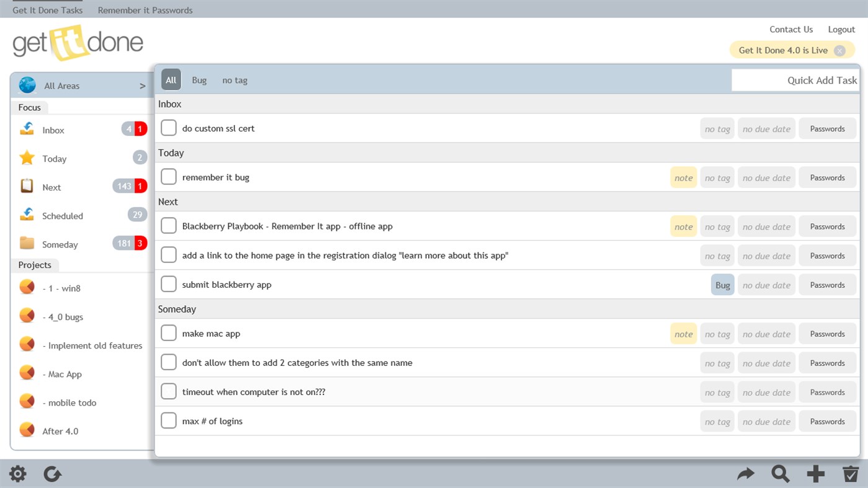Click the share arrow icon
The image size is (868, 488).
(746, 474)
